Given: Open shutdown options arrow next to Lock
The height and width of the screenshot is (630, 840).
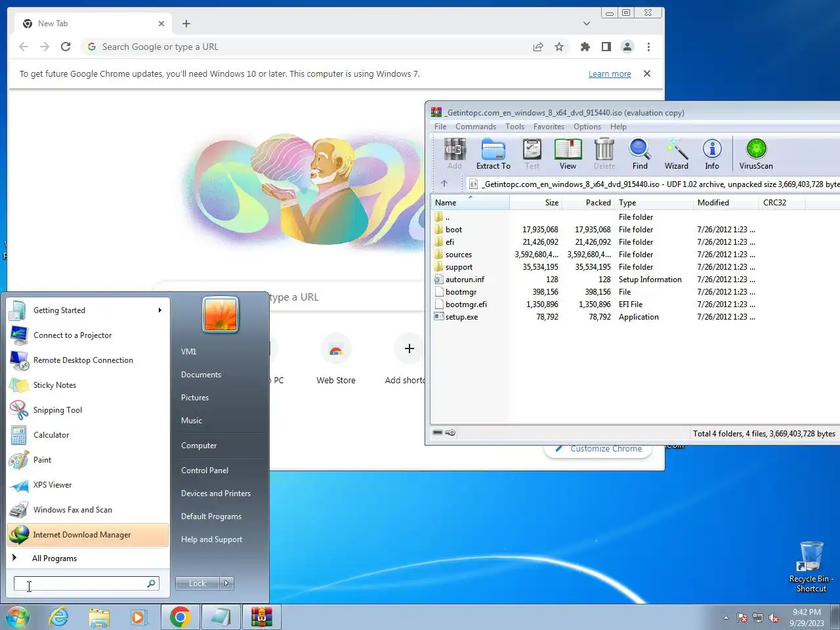Looking at the screenshot, I should (226, 583).
